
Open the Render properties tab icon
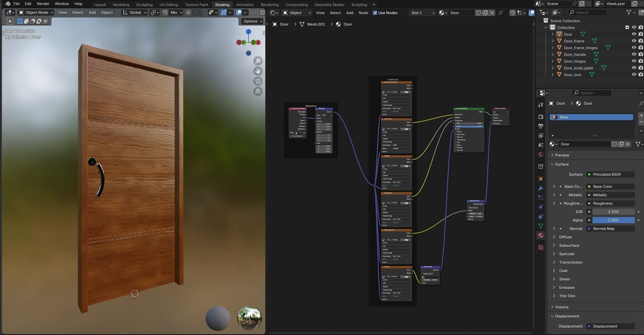click(x=541, y=117)
